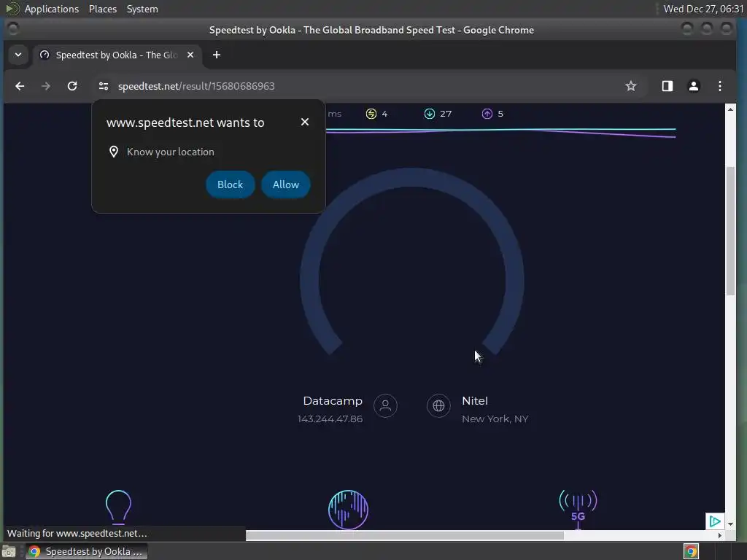Click the vertical scrollbar thumb

click(730, 231)
